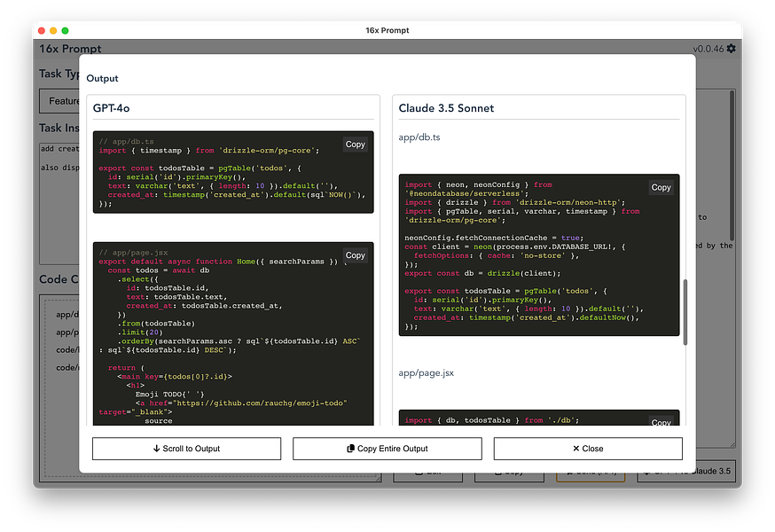This screenshot has width=775, height=532.
Task: Click the Copy Entire Output button
Action: 387,449
